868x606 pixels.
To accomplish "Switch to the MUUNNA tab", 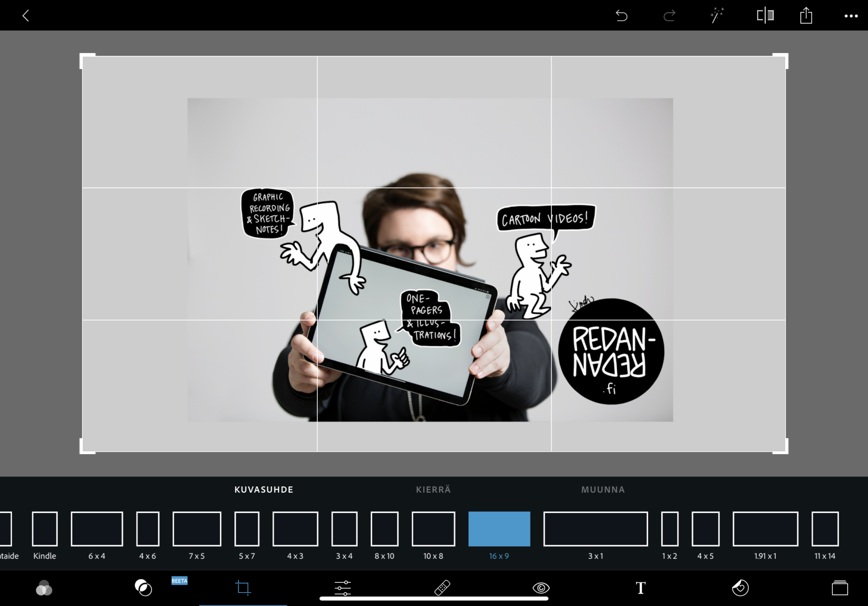I will click(x=603, y=489).
